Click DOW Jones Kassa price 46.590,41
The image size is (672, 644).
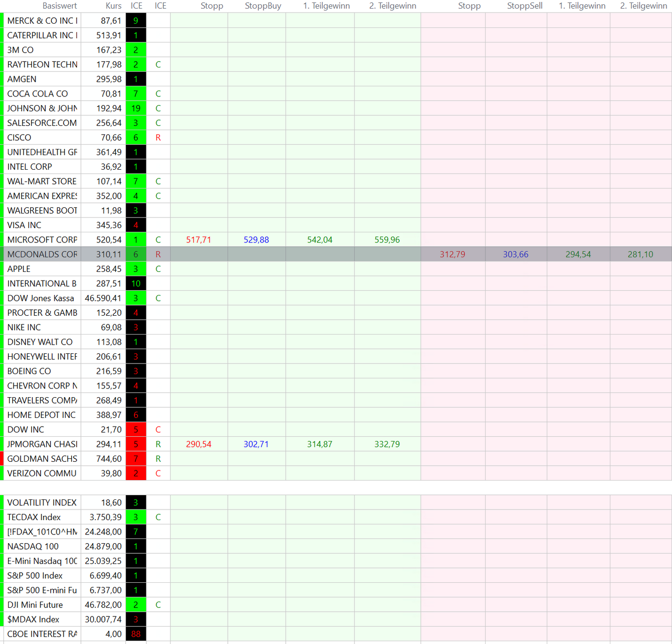coord(103,298)
